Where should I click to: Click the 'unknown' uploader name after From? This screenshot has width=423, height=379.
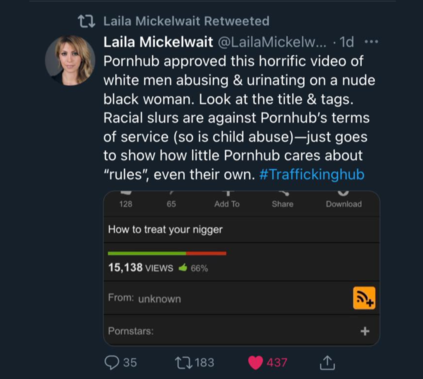tap(160, 299)
